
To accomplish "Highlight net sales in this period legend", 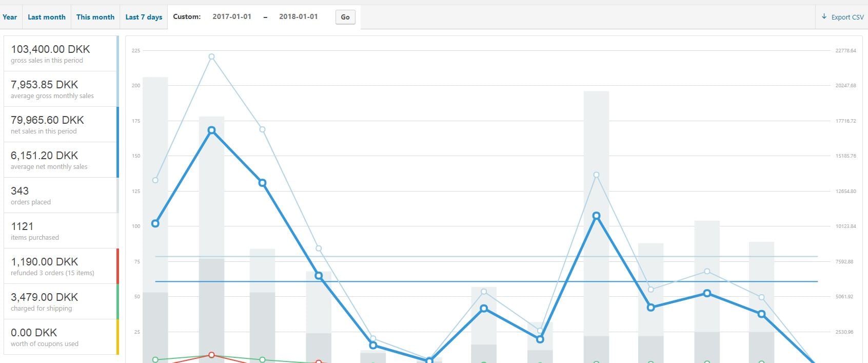I will click(x=61, y=124).
